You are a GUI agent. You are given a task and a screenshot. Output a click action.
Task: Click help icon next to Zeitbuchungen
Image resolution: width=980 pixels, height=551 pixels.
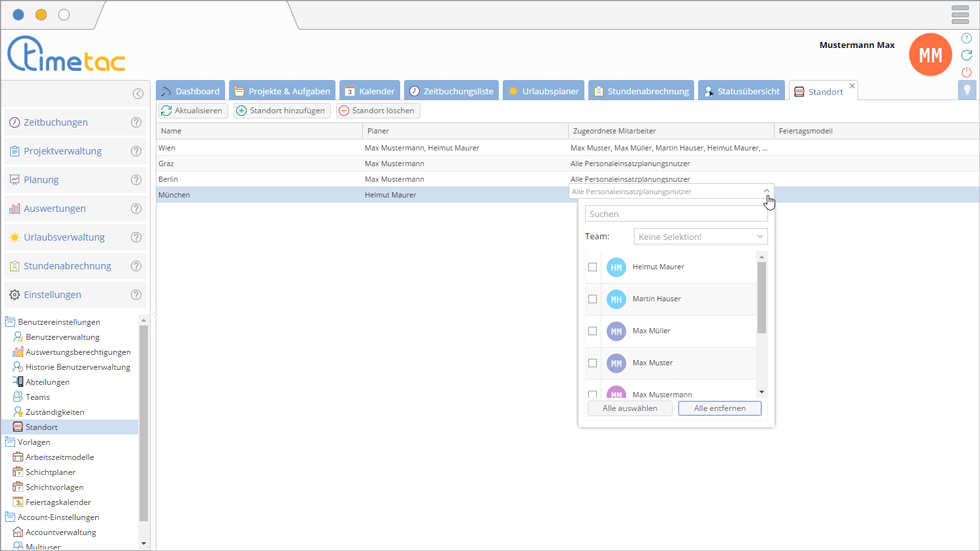(x=136, y=123)
